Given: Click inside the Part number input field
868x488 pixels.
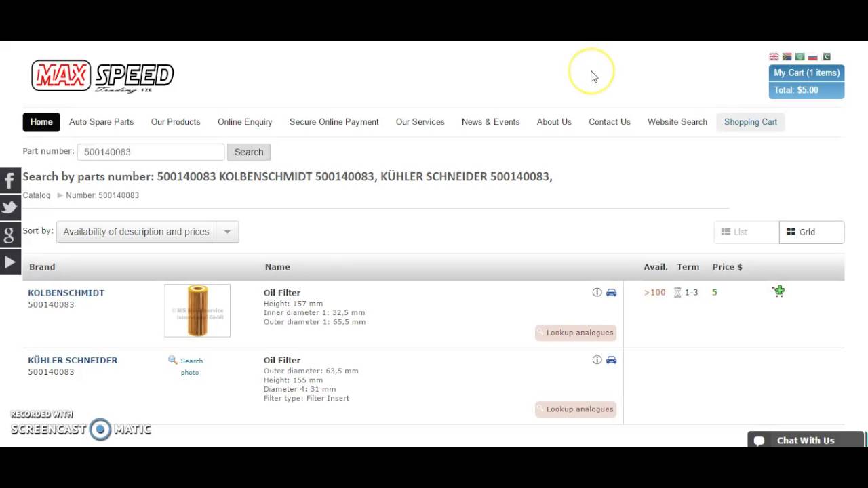Looking at the screenshot, I should tap(151, 152).
